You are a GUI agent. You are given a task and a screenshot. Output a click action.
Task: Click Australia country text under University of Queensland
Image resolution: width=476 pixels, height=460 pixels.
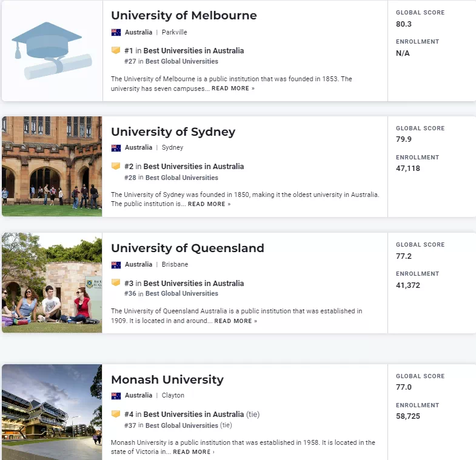click(138, 264)
